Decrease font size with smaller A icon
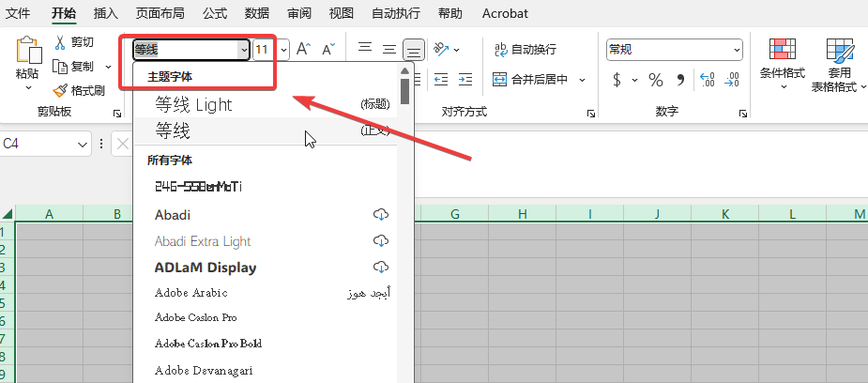868x383 pixels. 328,49
